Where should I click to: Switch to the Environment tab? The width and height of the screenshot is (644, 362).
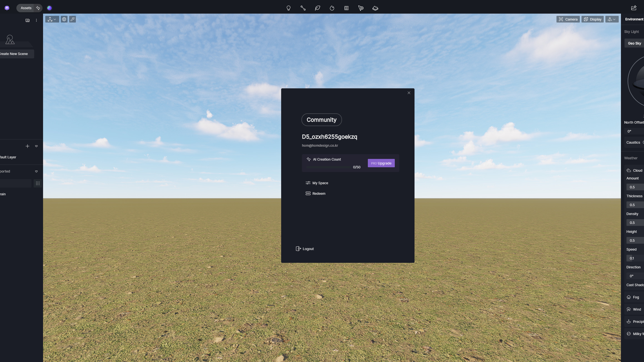pyautogui.click(x=634, y=19)
